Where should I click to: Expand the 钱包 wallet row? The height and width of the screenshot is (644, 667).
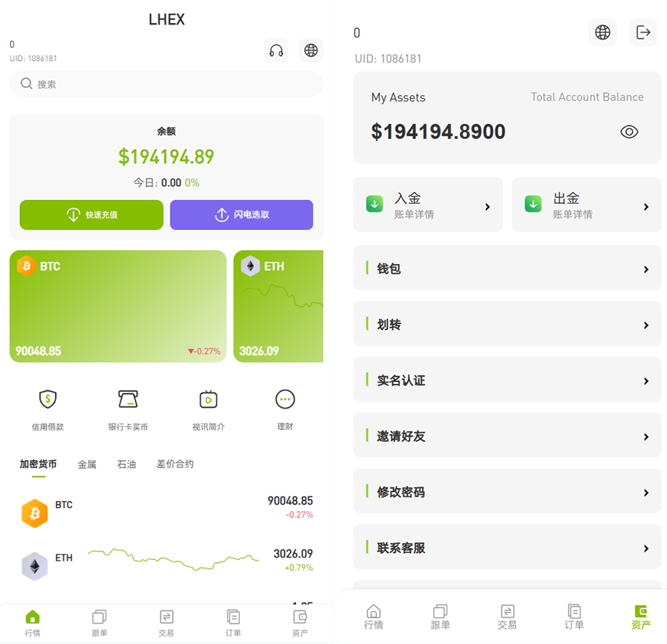(x=507, y=269)
